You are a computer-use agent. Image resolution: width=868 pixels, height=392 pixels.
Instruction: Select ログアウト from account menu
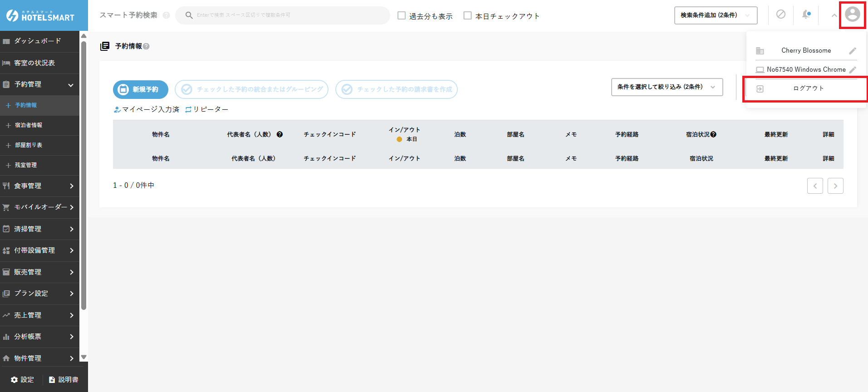808,88
